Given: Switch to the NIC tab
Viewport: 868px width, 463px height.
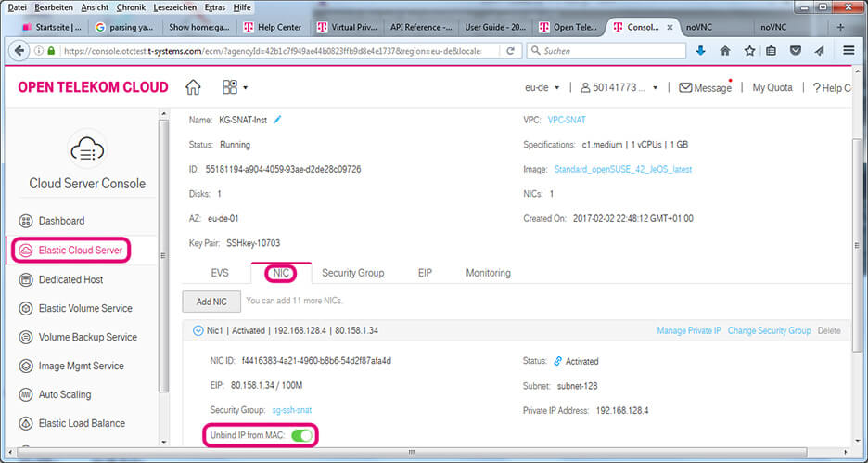Looking at the screenshot, I should pyautogui.click(x=281, y=273).
